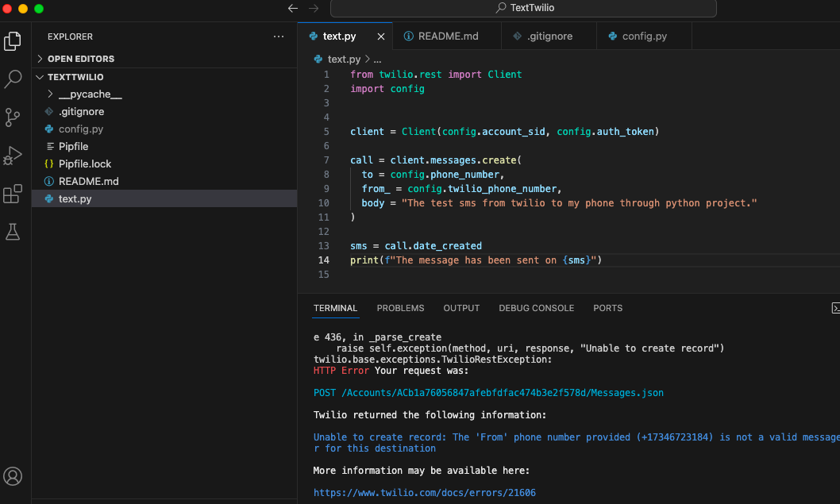Collapse the TEXTTWILIO folder section

click(75, 77)
